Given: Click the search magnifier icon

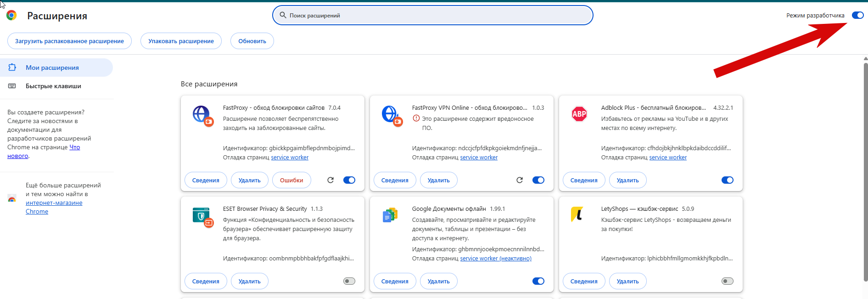Looking at the screenshot, I should pyautogui.click(x=283, y=15).
